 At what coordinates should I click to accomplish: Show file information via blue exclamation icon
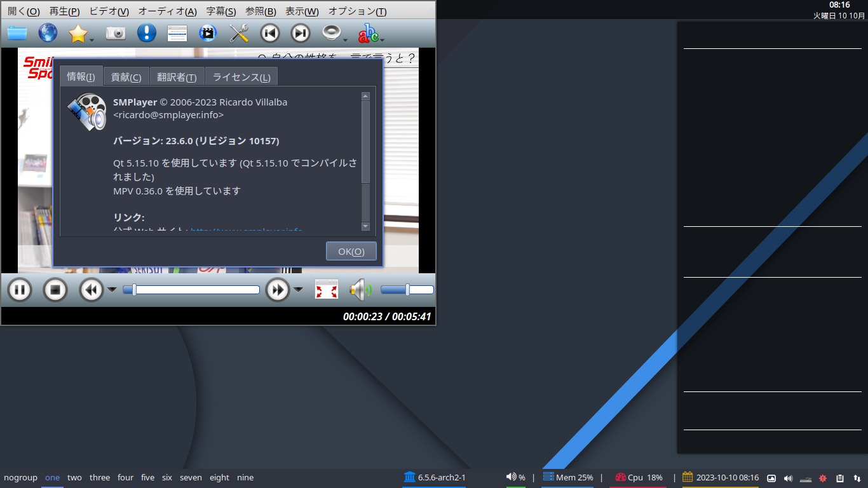pyautogui.click(x=147, y=33)
